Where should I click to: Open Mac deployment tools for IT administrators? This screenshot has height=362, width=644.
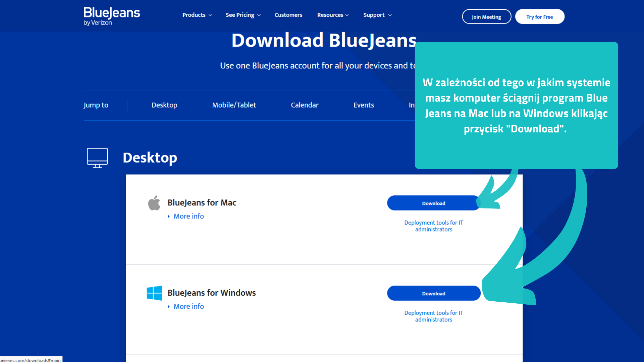click(434, 226)
